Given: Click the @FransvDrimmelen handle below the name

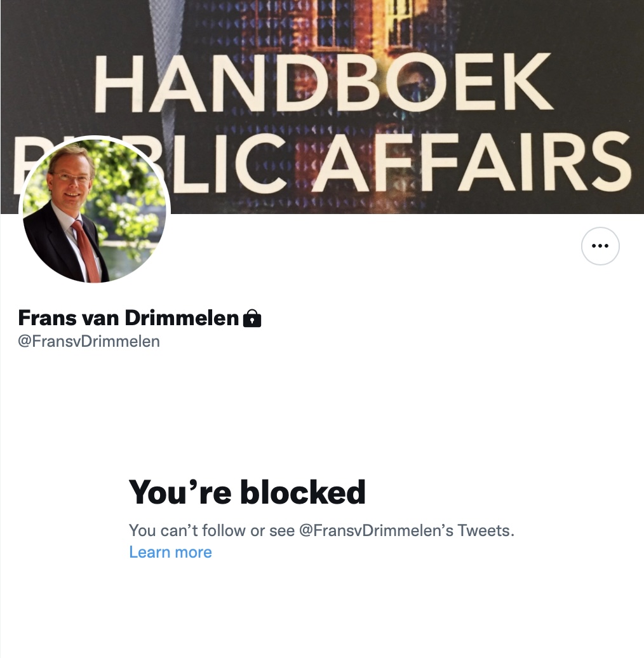Looking at the screenshot, I should point(89,341).
